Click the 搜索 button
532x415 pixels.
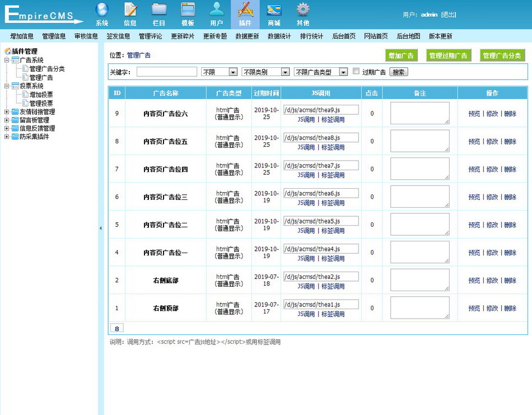click(398, 72)
